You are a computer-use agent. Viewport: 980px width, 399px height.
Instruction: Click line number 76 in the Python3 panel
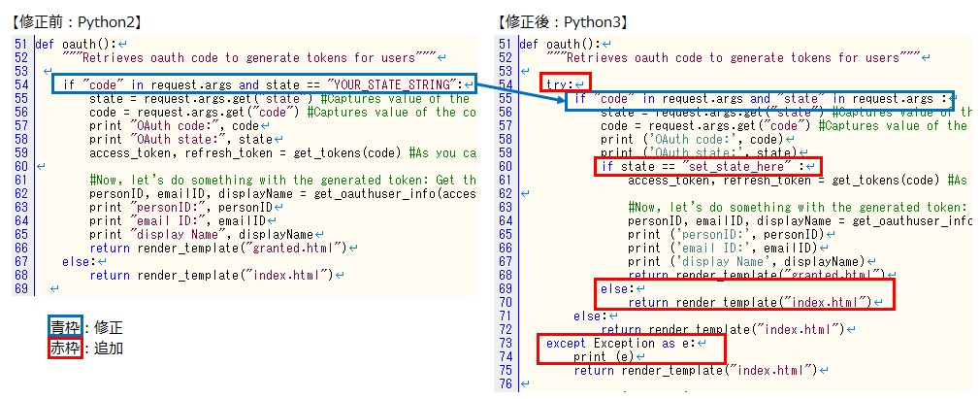coord(503,383)
